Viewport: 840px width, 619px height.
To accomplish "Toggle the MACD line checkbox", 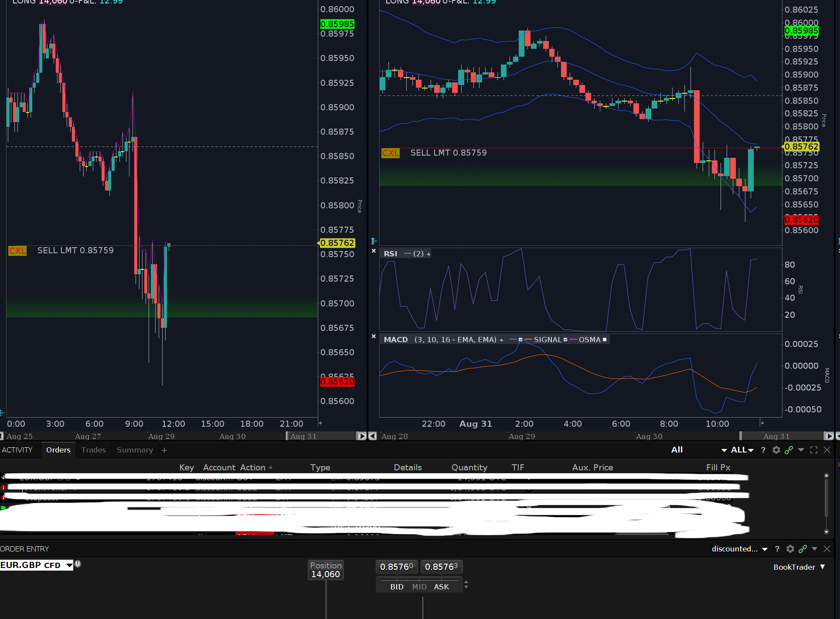I will (x=520, y=340).
